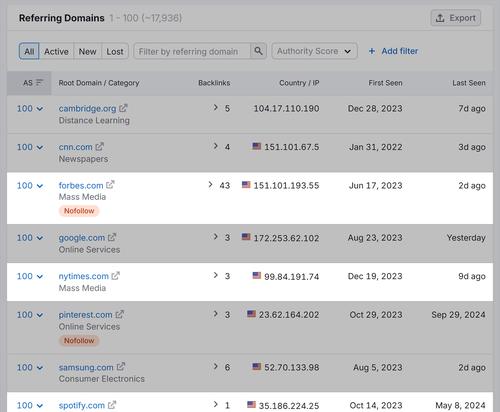This screenshot has width=500, height=412.
Task: Click the AS column sort icon
Action: [x=40, y=82]
